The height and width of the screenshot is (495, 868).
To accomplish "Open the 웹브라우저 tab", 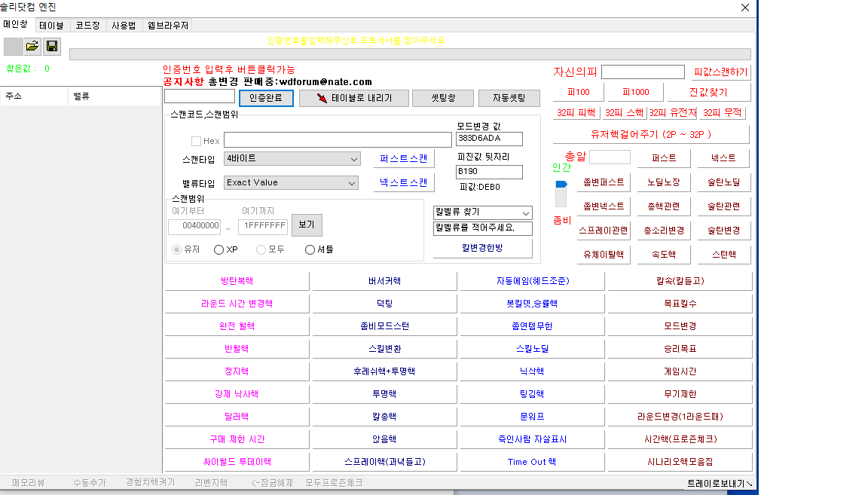I will point(167,25).
